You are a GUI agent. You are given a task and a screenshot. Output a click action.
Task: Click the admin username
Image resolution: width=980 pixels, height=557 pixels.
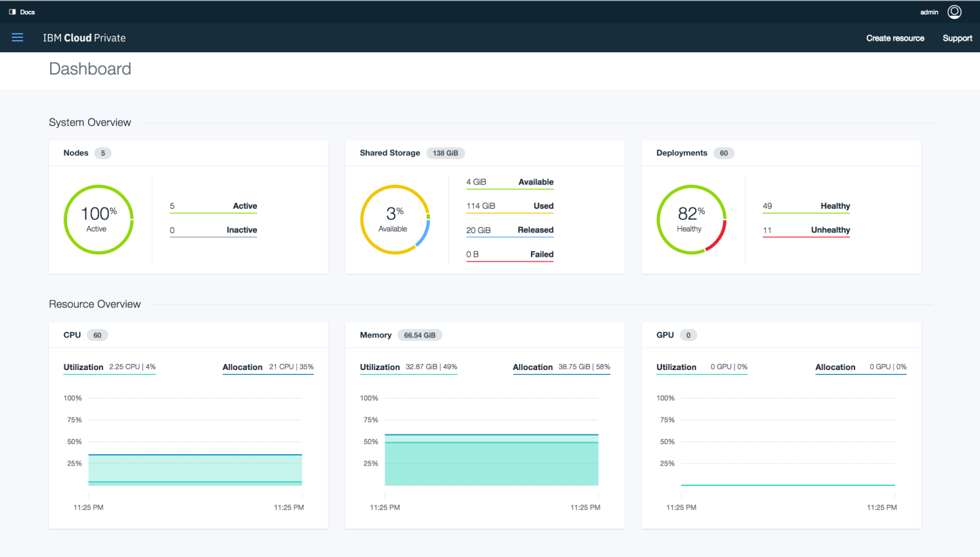tap(929, 12)
